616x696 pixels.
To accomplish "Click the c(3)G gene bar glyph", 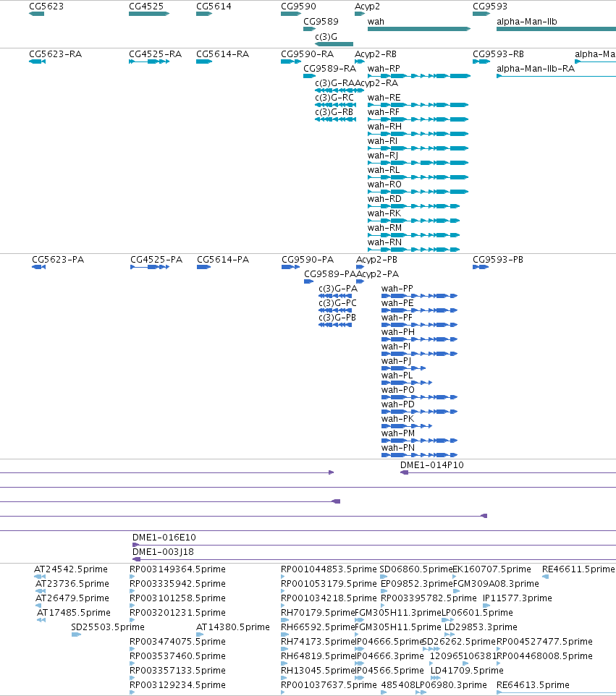I will [334, 44].
